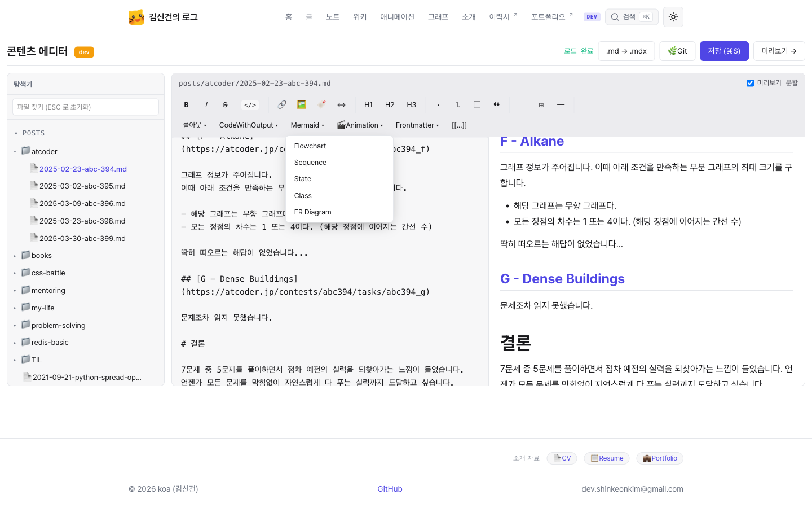Screen dimensions: 812x508
Task: Insert an H2 heading
Action: click(390, 105)
